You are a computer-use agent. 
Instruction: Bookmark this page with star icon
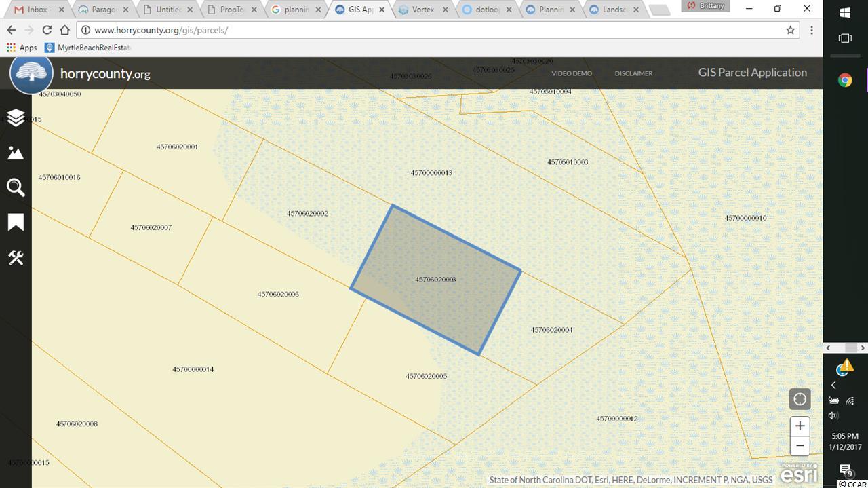[790, 31]
